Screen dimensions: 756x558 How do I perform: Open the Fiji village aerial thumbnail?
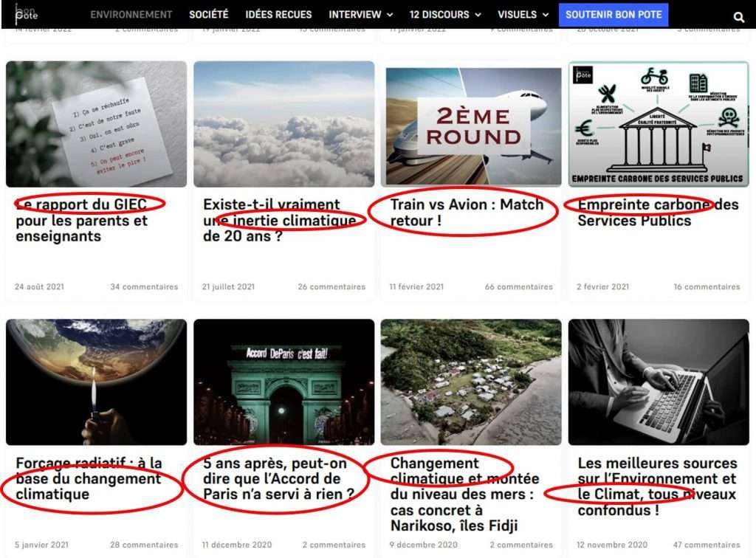coord(471,382)
